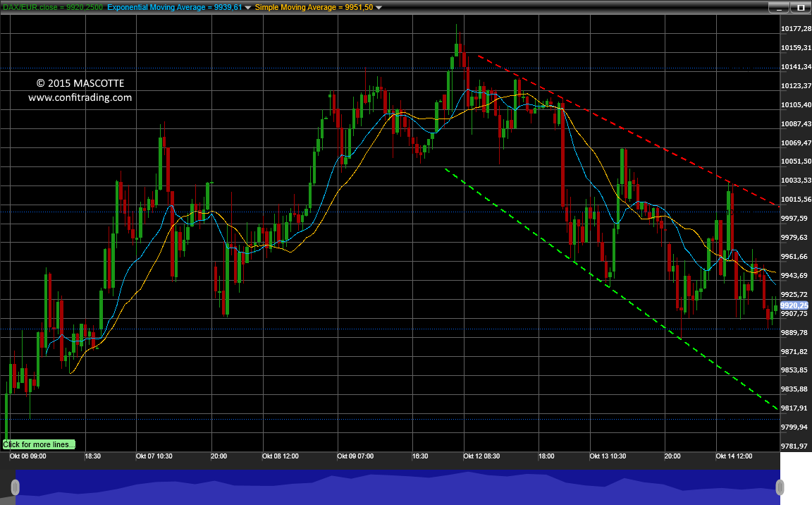Click the blue overview range area

point(398,487)
